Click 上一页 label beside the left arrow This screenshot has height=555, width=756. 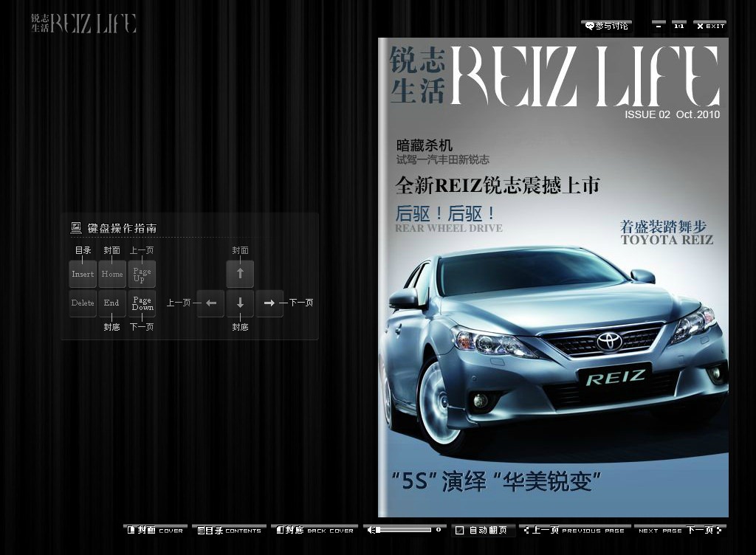tap(179, 303)
